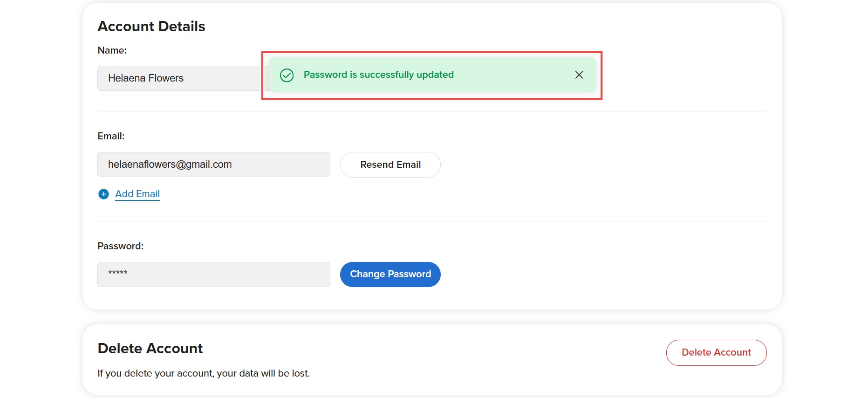Click the Delete Account section heading

click(150, 349)
